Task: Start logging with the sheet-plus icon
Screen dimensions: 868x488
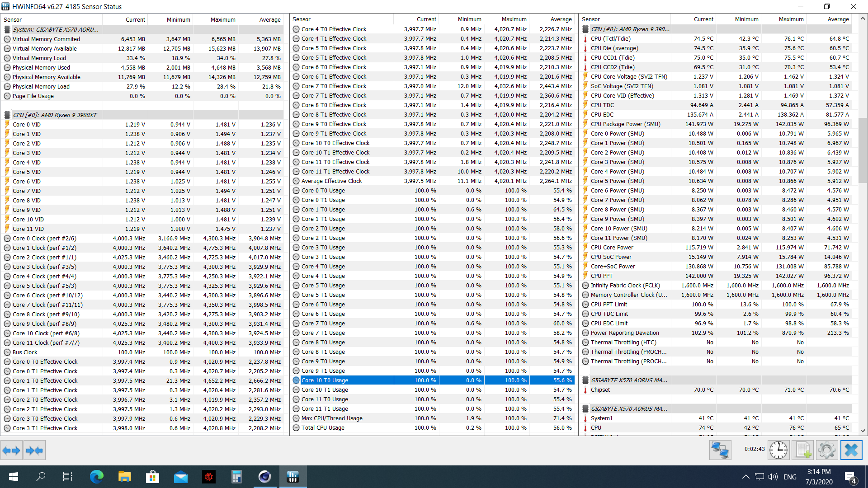Action: click(803, 450)
